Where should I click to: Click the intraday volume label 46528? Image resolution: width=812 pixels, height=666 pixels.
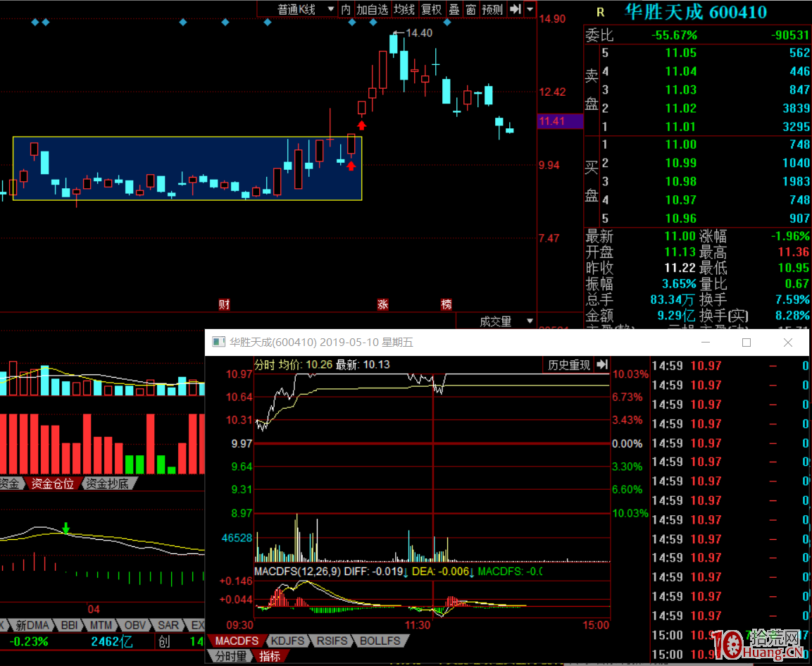(237, 538)
